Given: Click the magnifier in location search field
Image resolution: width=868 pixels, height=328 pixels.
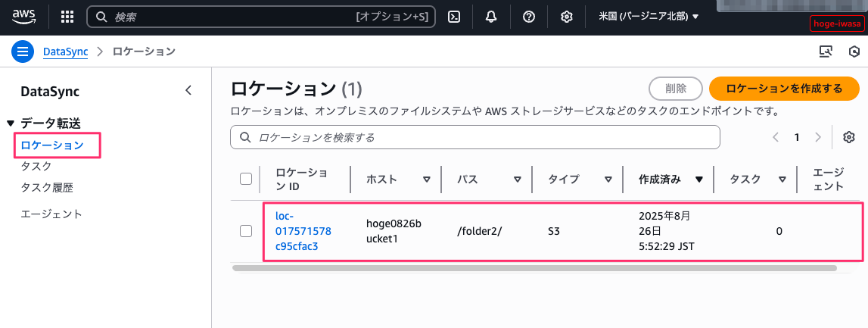Looking at the screenshot, I should pyautogui.click(x=244, y=137).
